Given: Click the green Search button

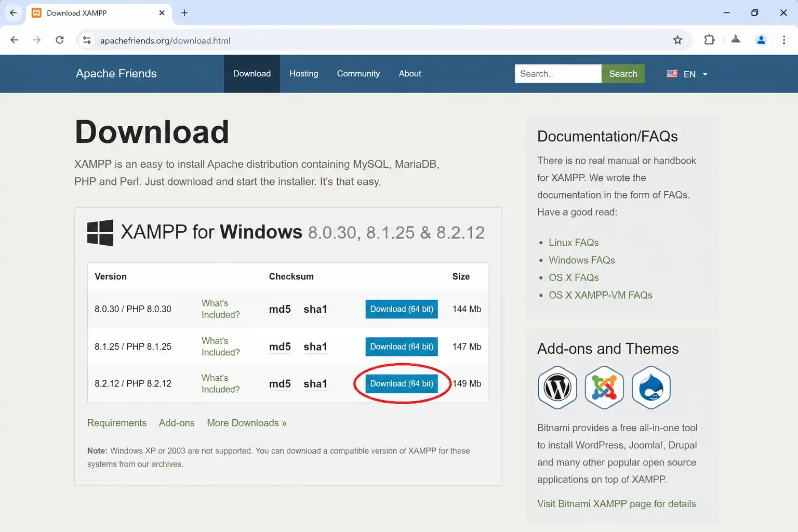Looking at the screenshot, I should coord(623,74).
